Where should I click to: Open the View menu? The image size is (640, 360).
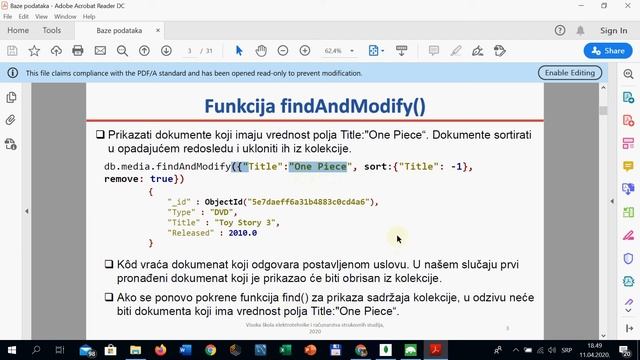[41, 17]
